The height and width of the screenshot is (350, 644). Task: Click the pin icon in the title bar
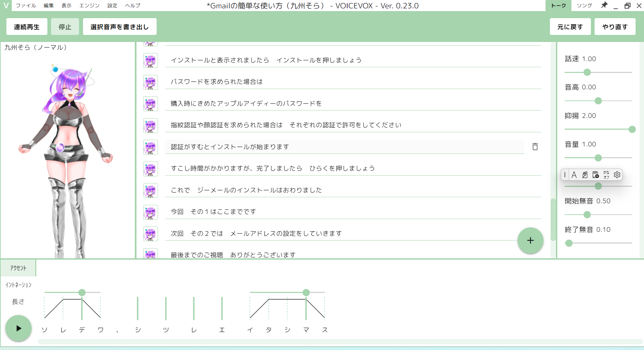(x=604, y=5)
